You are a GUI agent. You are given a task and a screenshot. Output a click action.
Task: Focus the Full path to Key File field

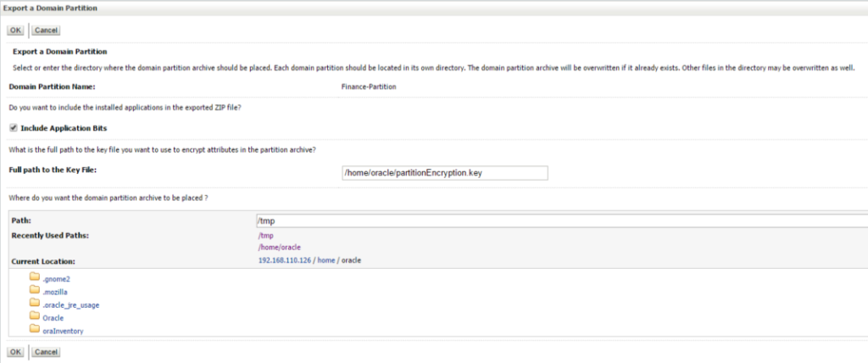(x=445, y=173)
